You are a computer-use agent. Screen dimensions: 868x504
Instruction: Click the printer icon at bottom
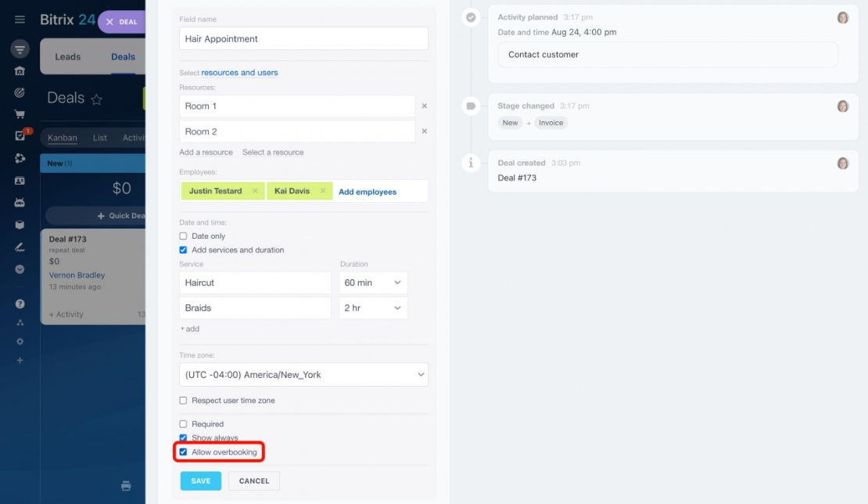(x=126, y=486)
